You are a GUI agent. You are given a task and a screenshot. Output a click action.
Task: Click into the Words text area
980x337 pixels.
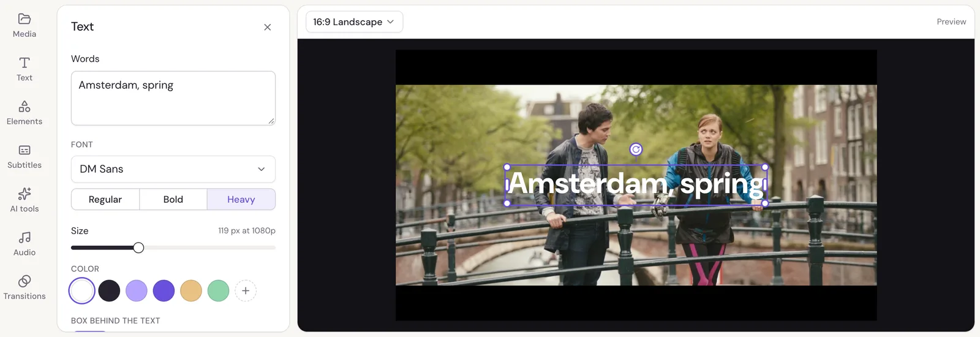[173, 98]
